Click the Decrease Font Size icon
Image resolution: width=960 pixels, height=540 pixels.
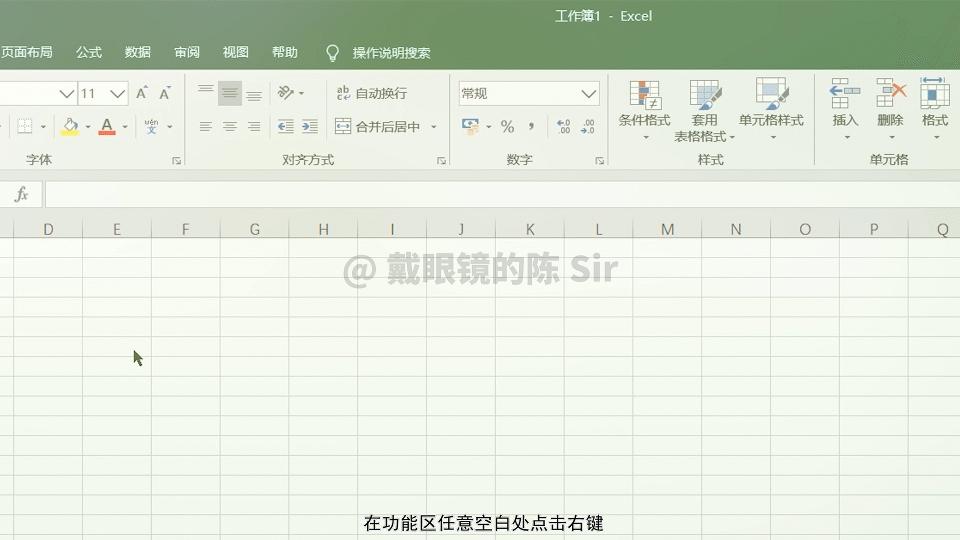point(165,93)
